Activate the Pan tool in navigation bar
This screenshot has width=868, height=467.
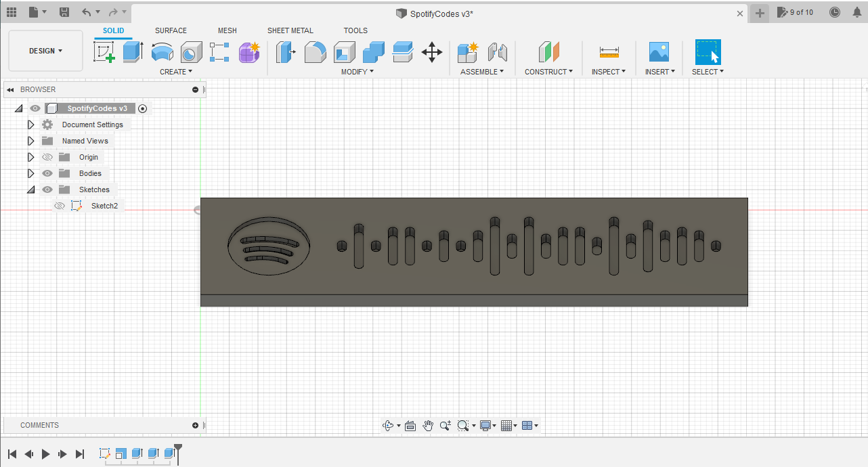pyautogui.click(x=428, y=425)
